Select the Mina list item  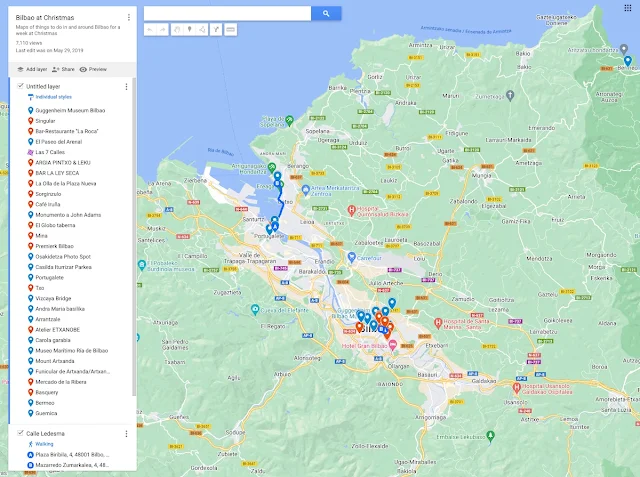tap(41, 236)
